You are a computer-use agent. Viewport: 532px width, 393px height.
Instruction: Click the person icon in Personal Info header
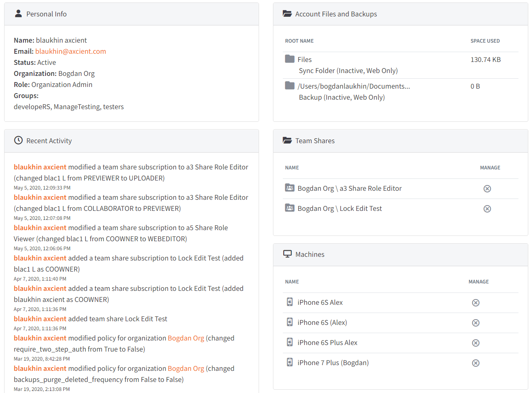click(18, 13)
